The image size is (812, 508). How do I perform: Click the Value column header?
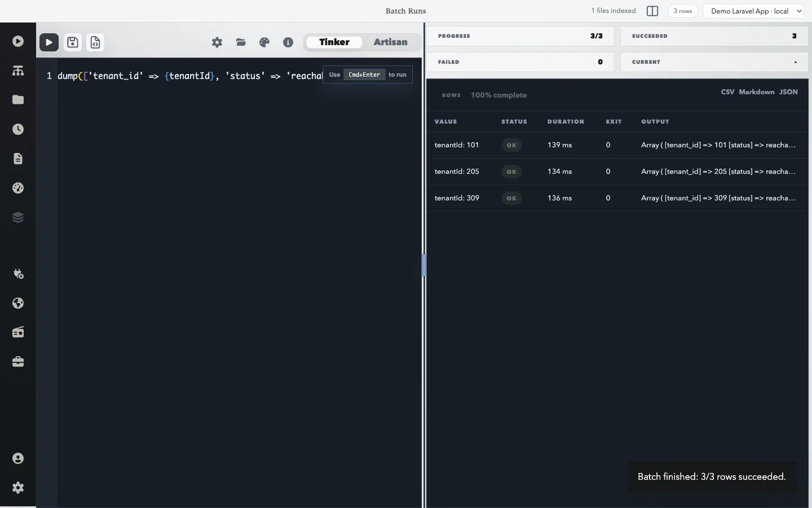point(445,122)
